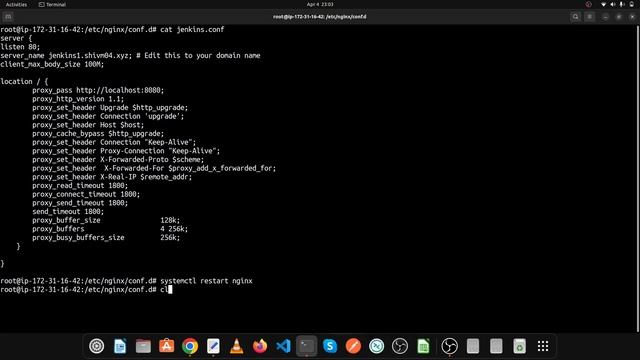Show Applications grid in the dock
This screenshot has height=360, width=640.
click(x=543, y=346)
